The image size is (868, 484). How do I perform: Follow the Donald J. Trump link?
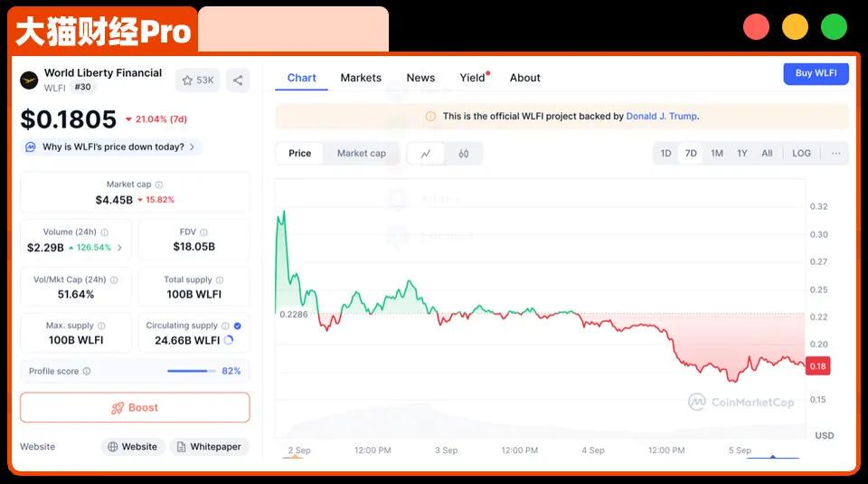tap(661, 116)
